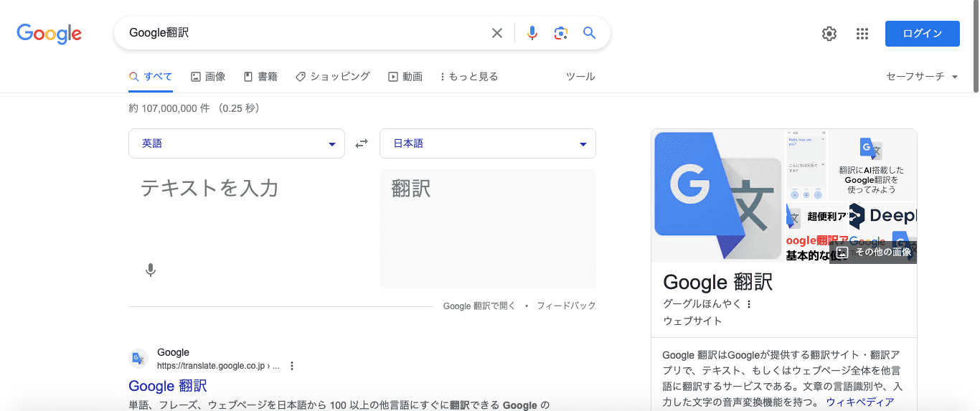Click the blue search magnifier icon
This screenshot has width=980, height=411.
coord(590,33)
